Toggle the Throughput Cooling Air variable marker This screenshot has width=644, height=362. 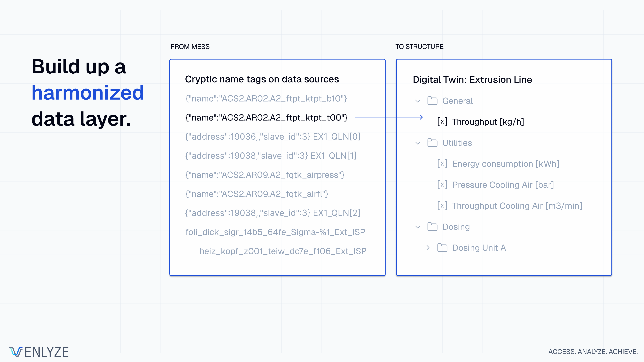coord(442,206)
